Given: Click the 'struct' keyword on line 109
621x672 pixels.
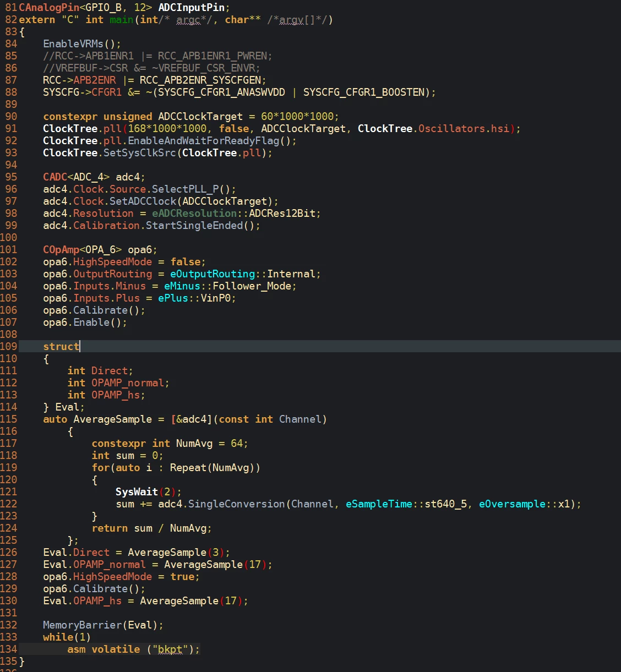Looking at the screenshot, I should (x=61, y=346).
